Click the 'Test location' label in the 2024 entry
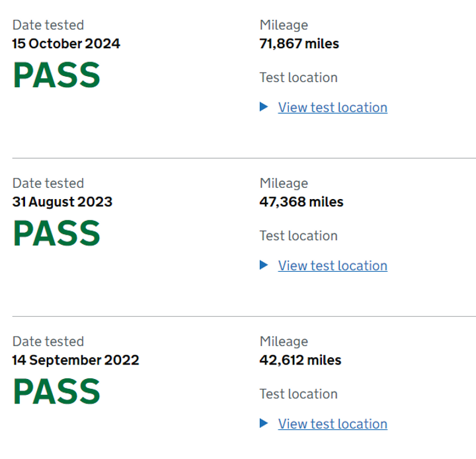 pyautogui.click(x=298, y=77)
